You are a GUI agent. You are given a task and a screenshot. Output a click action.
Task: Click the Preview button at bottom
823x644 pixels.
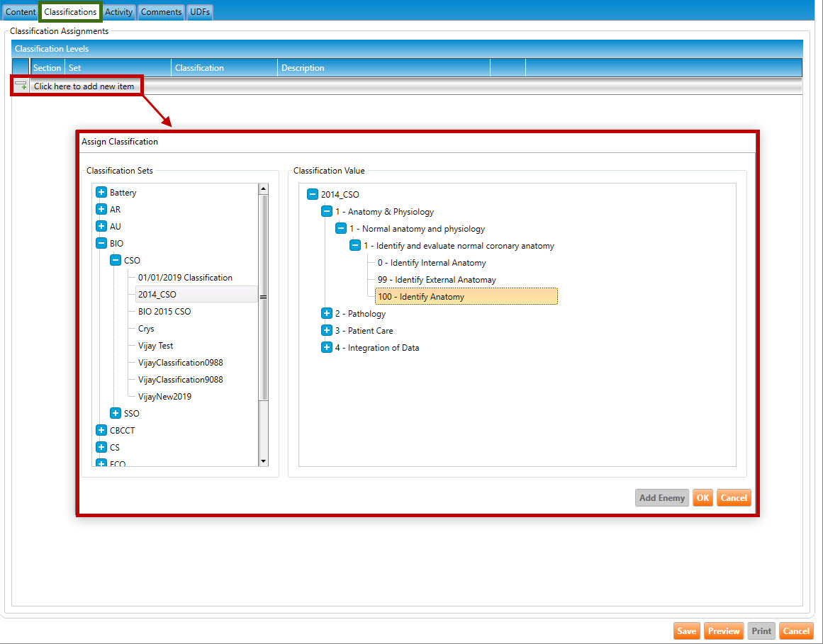(724, 631)
